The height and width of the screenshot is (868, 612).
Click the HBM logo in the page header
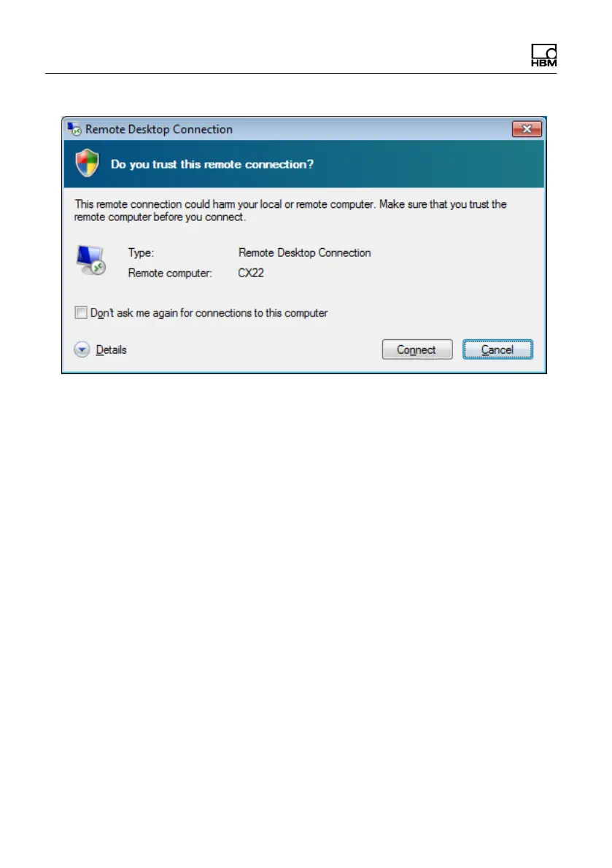click(544, 55)
